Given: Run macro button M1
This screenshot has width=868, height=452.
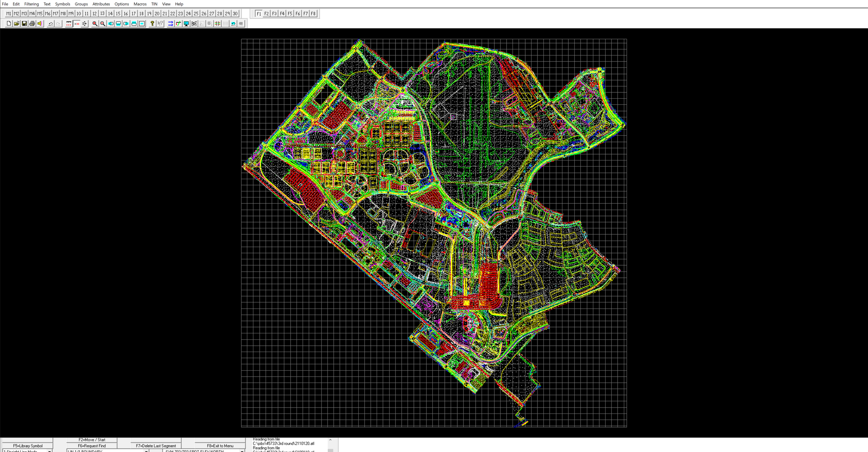Looking at the screenshot, I should click(9, 14).
